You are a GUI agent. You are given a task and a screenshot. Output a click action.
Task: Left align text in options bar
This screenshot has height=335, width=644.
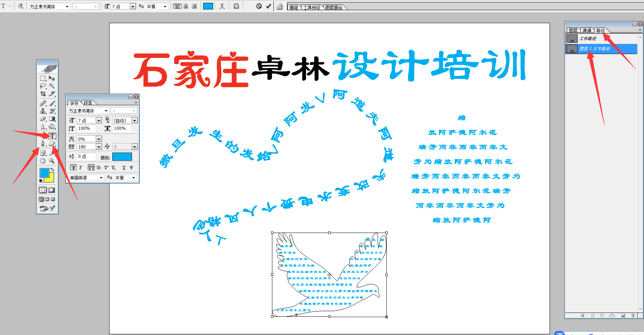pyautogui.click(x=177, y=6)
